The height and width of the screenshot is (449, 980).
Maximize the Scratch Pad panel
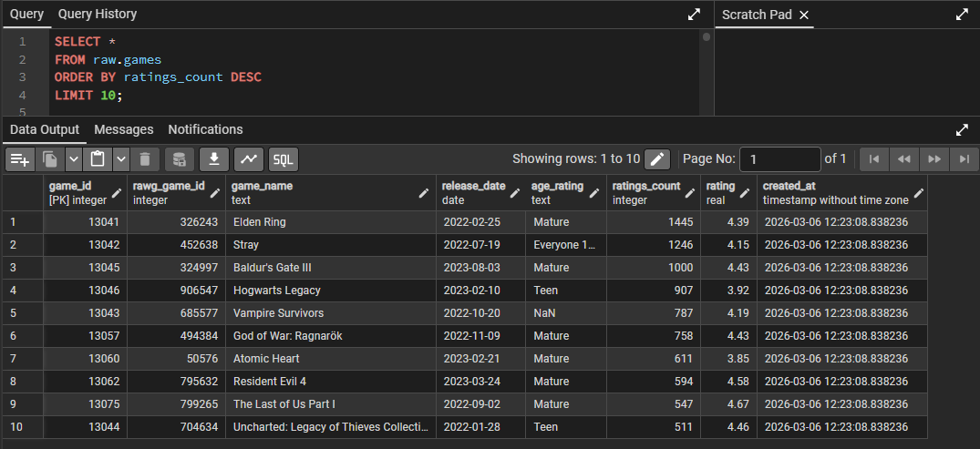[x=963, y=15]
